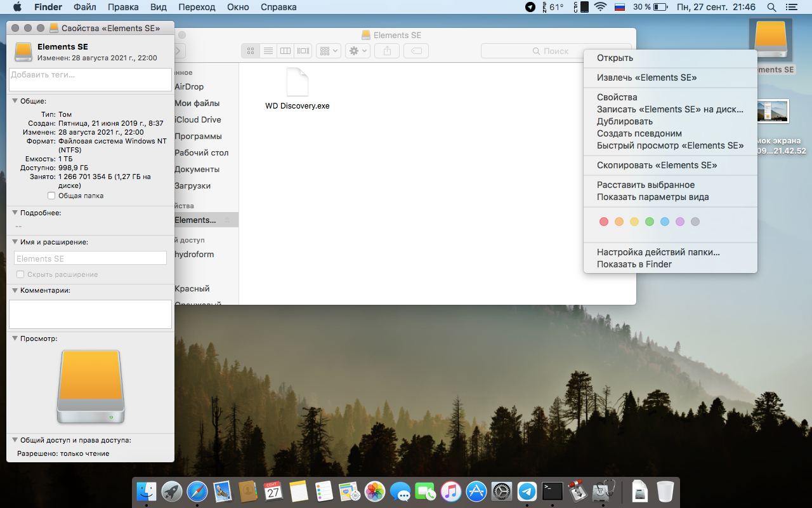Apply the blue tag color in context menu
This screenshot has height=508, width=812.
click(665, 222)
